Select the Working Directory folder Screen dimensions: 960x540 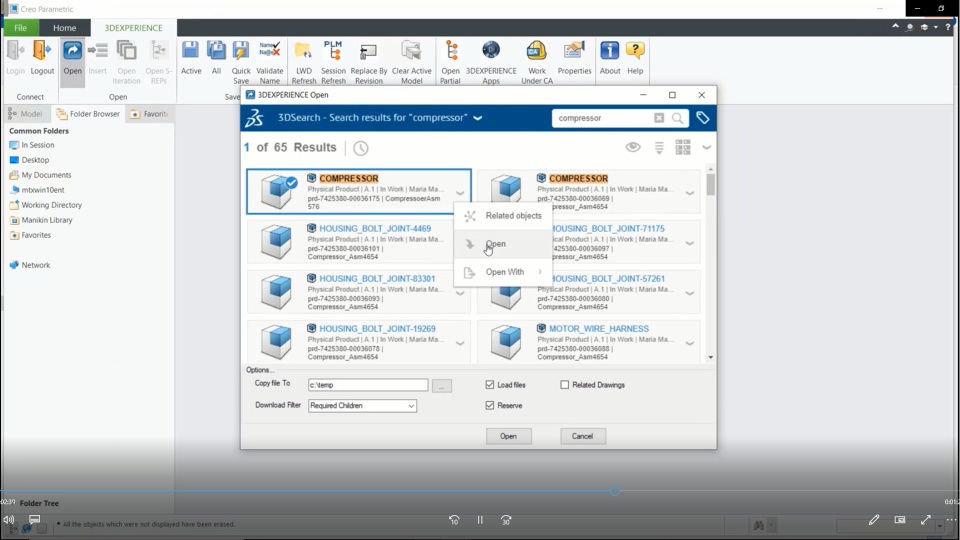tap(45, 205)
